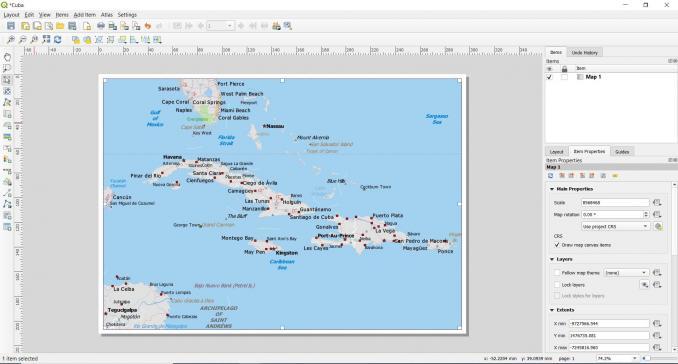Image resolution: width=678 pixels, height=364 pixels.
Task: Open the Atlas menu
Action: (107, 15)
